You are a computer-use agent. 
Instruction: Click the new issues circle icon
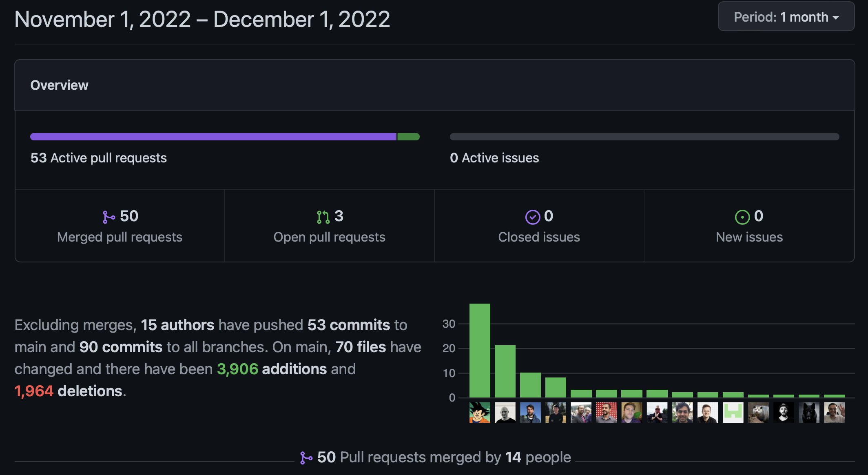click(742, 217)
